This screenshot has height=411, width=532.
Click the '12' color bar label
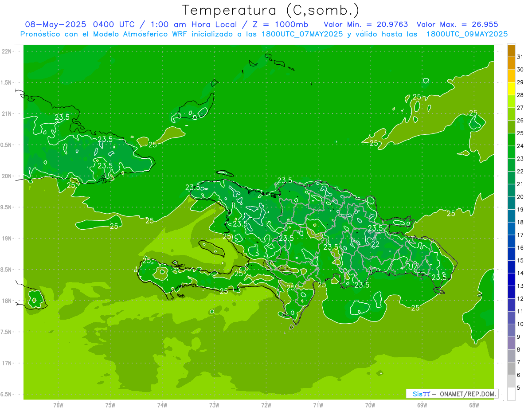[x=520, y=299]
